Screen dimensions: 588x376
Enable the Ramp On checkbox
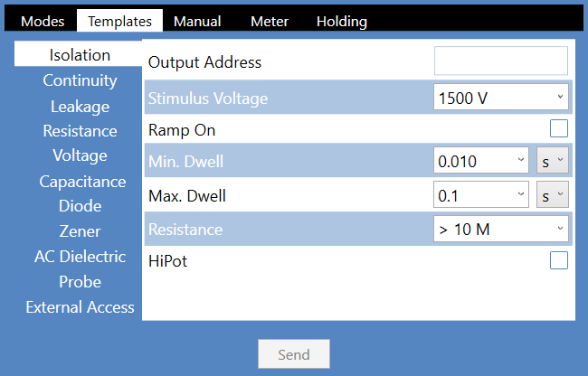click(559, 128)
